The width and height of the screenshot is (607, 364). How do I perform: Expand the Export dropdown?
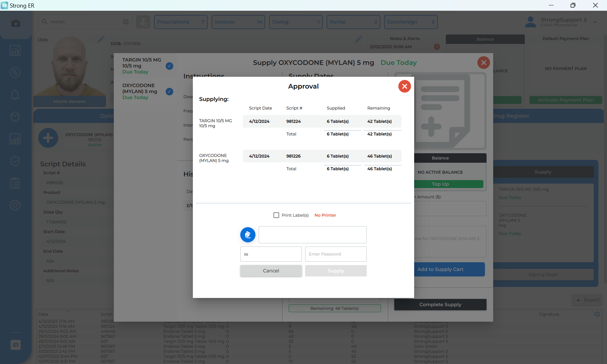(x=587, y=300)
